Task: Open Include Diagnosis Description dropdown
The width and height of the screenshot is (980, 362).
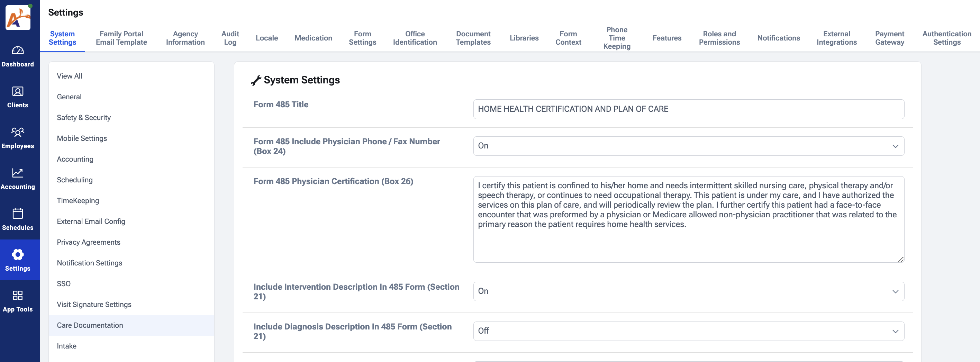Action: tap(688, 331)
